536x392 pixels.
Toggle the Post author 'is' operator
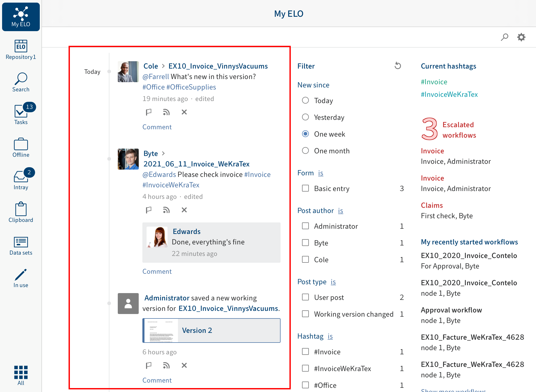(x=340, y=211)
